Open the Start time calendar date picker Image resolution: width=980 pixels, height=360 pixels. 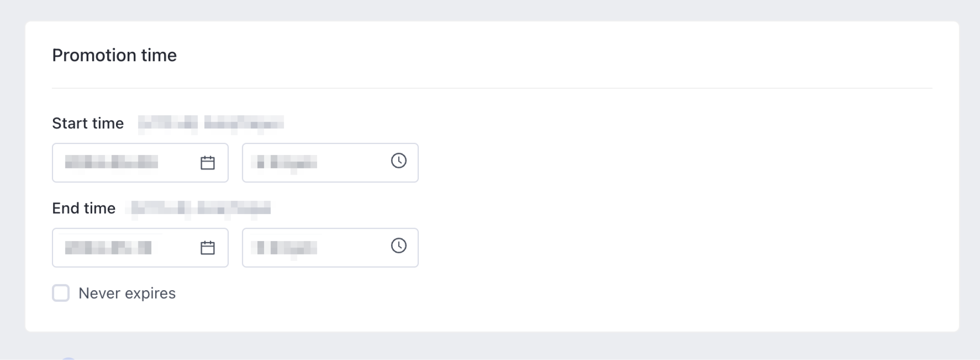(x=208, y=163)
